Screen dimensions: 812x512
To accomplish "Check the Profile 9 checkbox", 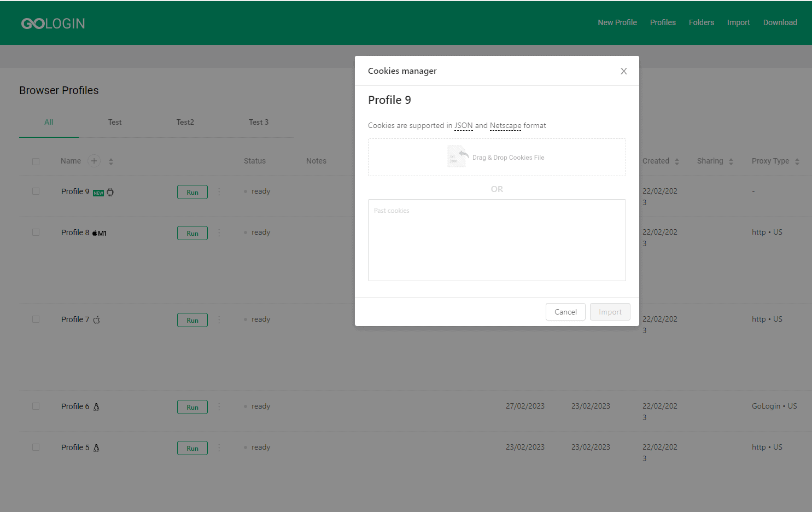I will pyautogui.click(x=36, y=191).
